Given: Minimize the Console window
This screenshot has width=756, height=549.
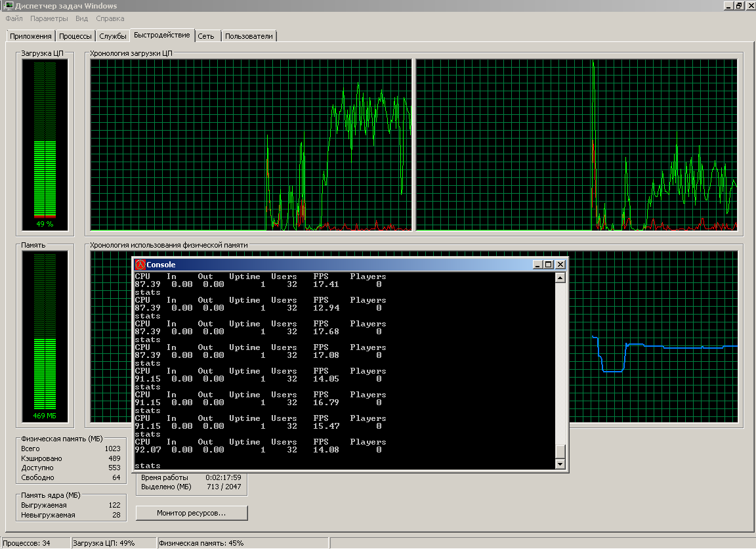Looking at the screenshot, I should click(537, 265).
